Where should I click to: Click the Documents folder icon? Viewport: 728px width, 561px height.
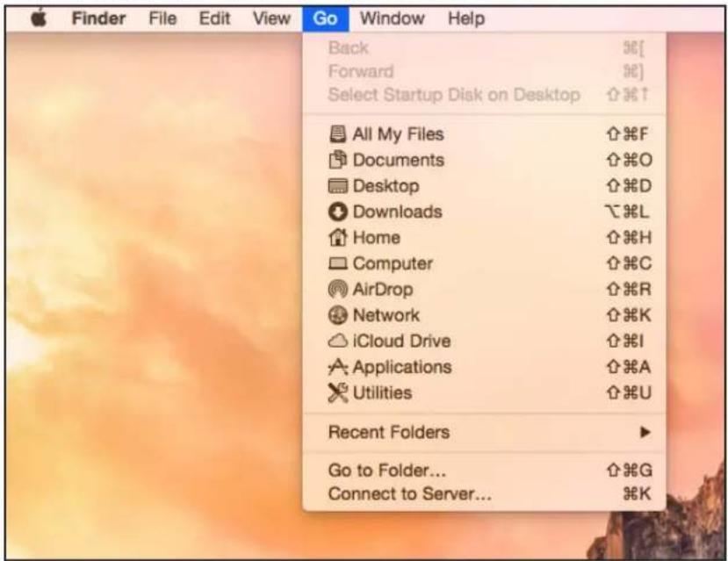coord(337,160)
